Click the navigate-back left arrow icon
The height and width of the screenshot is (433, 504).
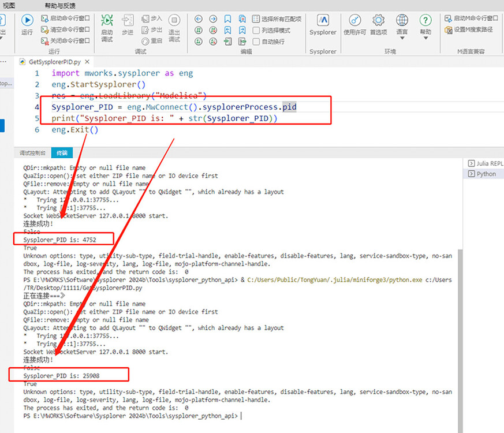199,19
